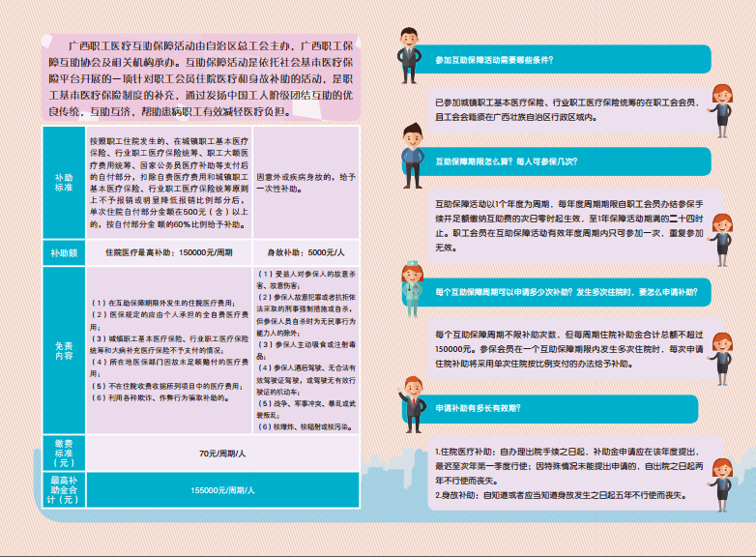Click the 补助标准 row header

[64, 183]
